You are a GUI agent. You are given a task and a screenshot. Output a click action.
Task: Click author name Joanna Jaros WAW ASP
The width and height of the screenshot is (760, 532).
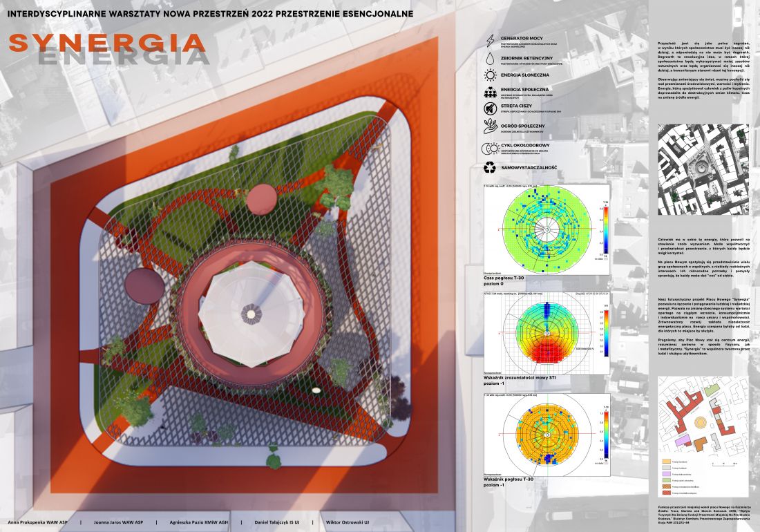coord(118,523)
